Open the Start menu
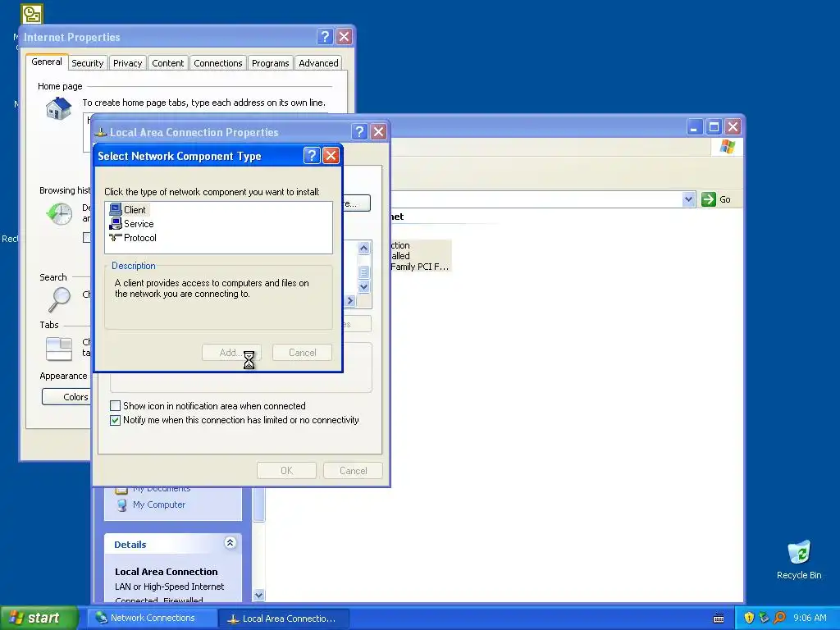This screenshot has width=840, height=630. (x=39, y=618)
